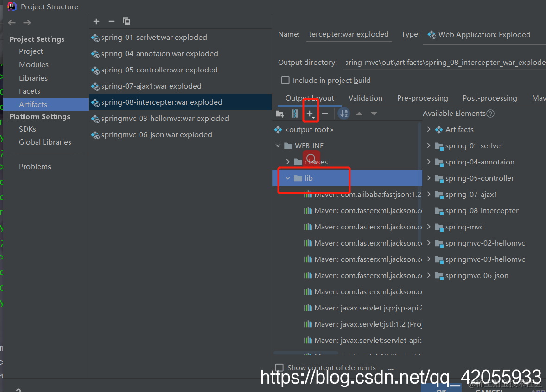Add a new artifact with plus icon
Image resolution: width=546 pixels, height=392 pixels.
[x=96, y=21]
